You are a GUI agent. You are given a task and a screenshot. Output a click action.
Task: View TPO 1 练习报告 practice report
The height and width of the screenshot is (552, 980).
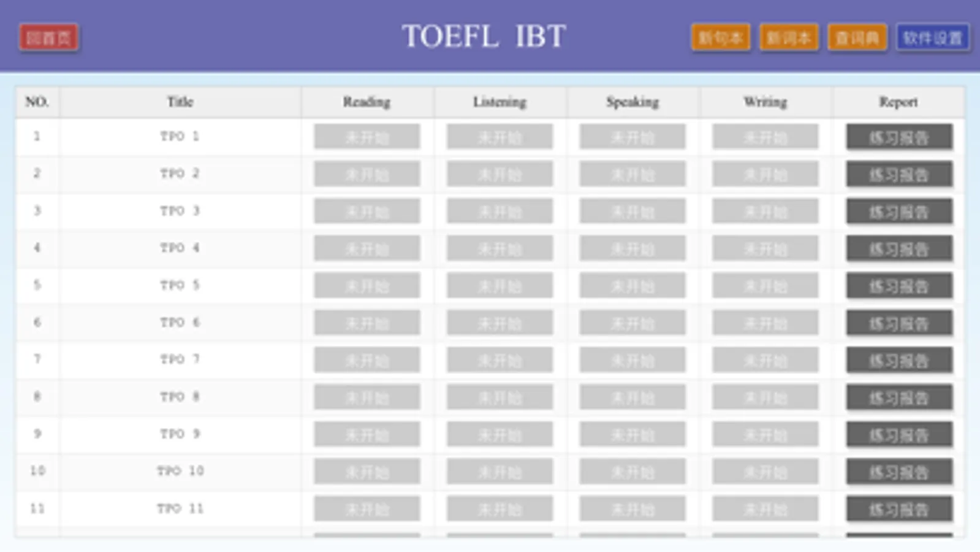[899, 137]
